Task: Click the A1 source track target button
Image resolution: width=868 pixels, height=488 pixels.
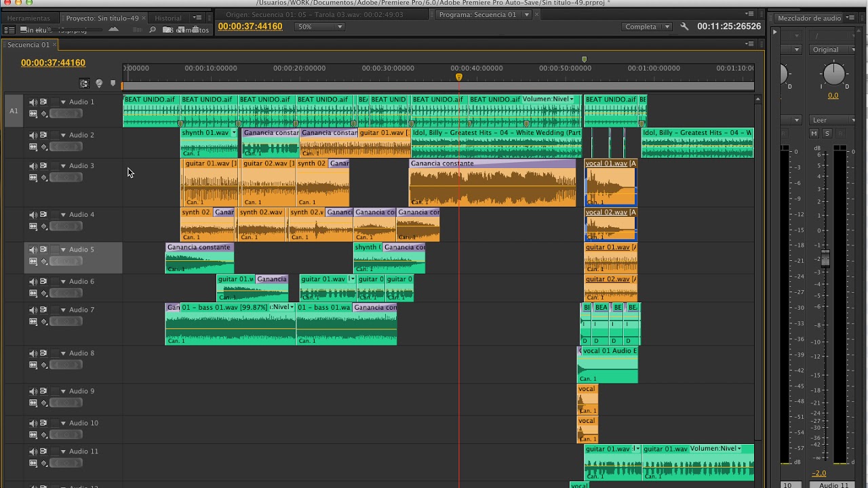Action: pyautogui.click(x=14, y=111)
